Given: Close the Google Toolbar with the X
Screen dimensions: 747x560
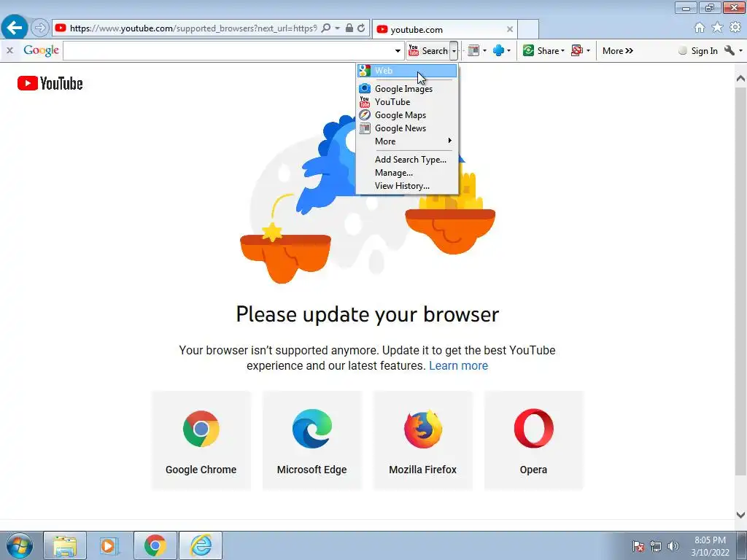Looking at the screenshot, I should [x=9, y=50].
